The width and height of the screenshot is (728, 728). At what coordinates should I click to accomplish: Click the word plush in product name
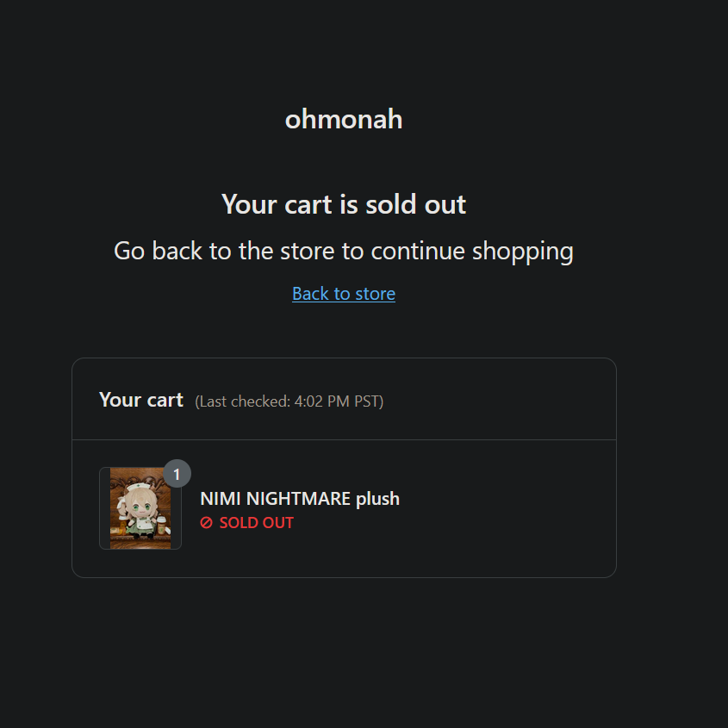[377, 499]
